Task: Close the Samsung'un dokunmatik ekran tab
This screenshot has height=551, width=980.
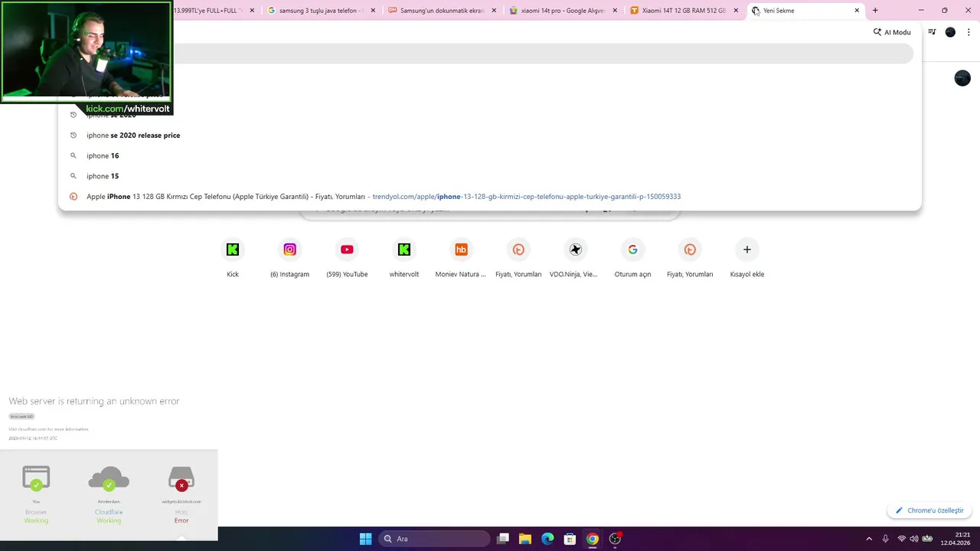Action: pyautogui.click(x=494, y=11)
